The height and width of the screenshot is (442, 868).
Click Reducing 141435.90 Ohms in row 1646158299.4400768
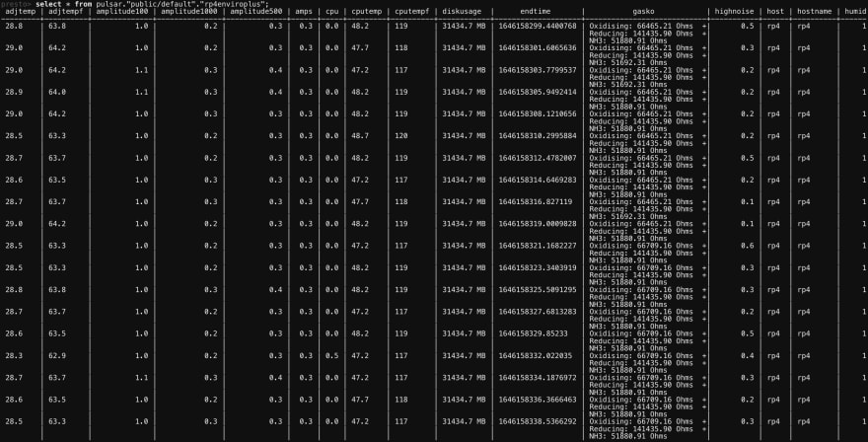(x=641, y=34)
